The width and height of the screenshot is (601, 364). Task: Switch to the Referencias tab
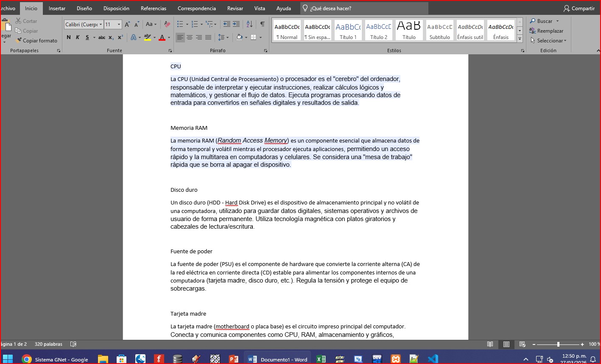pyautogui.click(x=154, y=8)
